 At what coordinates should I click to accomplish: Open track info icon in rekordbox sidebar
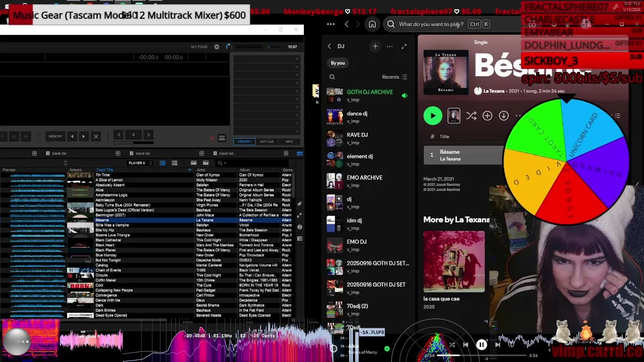(x=300, y=227)
